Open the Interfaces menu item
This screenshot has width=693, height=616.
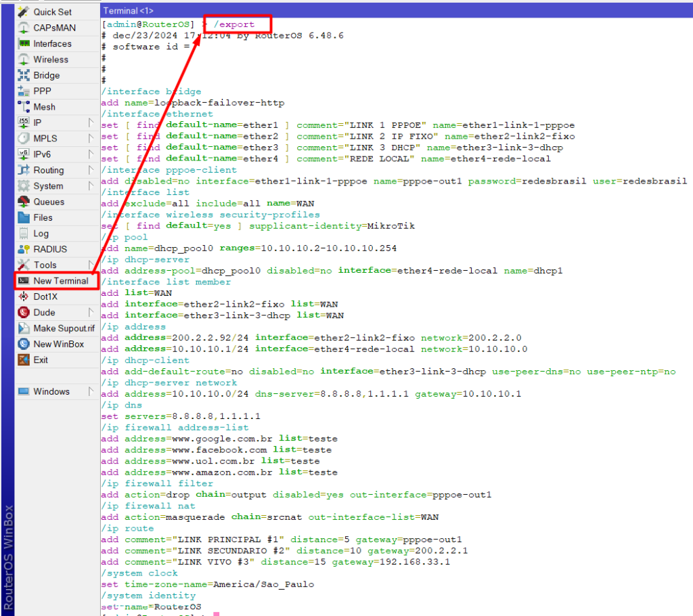pos(58,44)
